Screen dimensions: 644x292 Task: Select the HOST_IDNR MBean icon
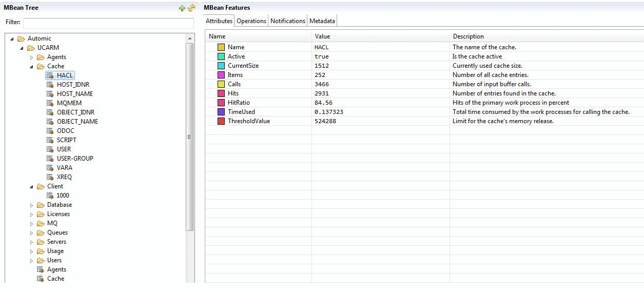(50, 85)
